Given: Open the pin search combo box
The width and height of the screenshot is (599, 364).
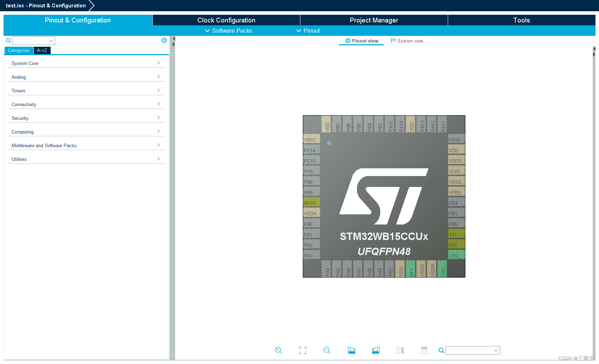Looking at the screenshot, I should pos(473,350).
